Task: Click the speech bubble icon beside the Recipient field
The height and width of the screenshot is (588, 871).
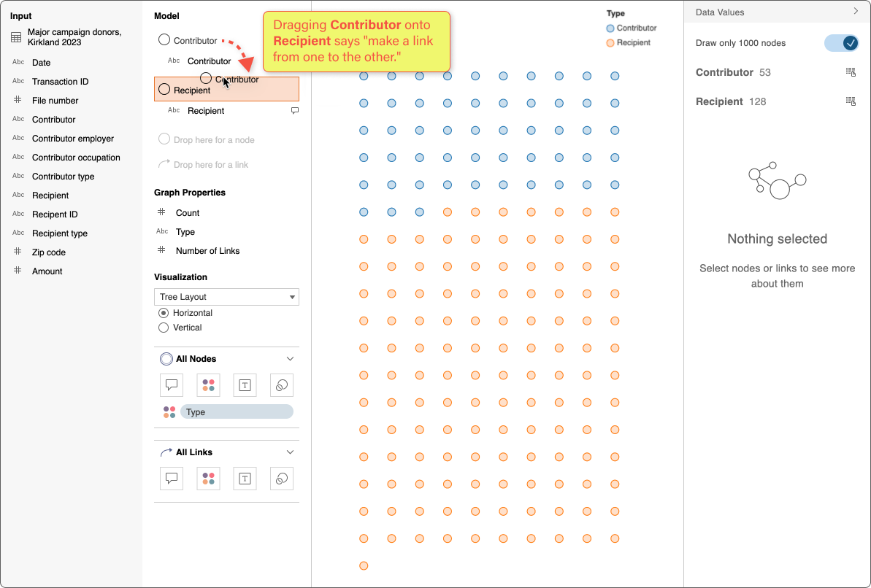Action: coord(294,110)
